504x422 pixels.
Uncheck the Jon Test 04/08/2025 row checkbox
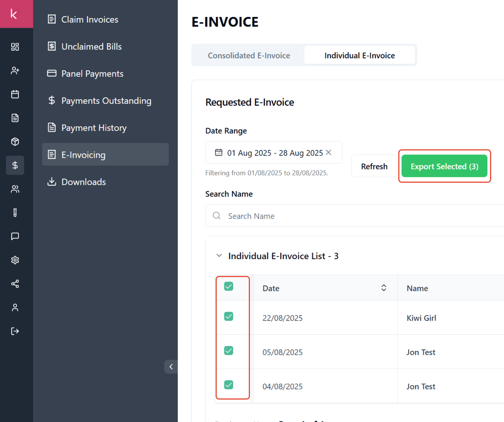pyautogui.click(x=229, y=385)
